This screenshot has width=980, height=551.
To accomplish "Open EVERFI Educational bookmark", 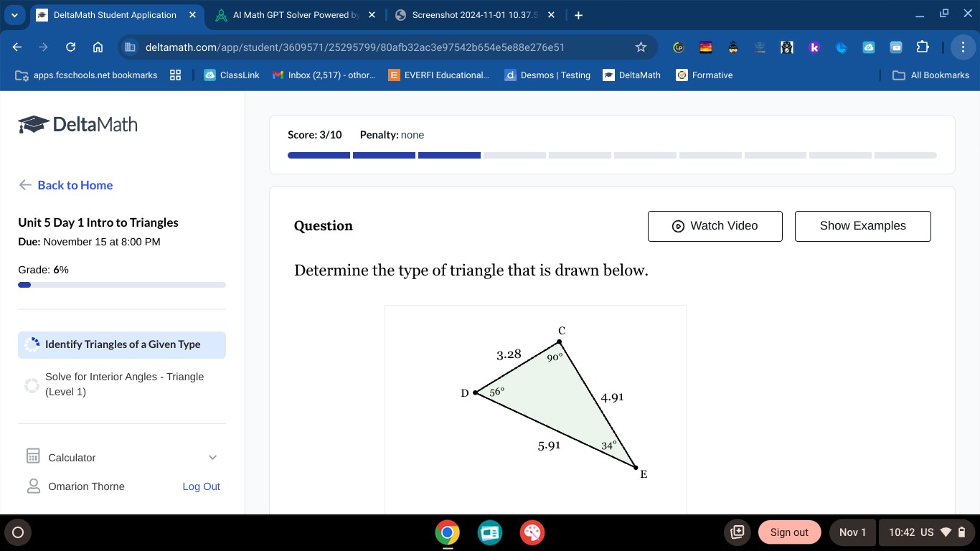I will [438, 75].
